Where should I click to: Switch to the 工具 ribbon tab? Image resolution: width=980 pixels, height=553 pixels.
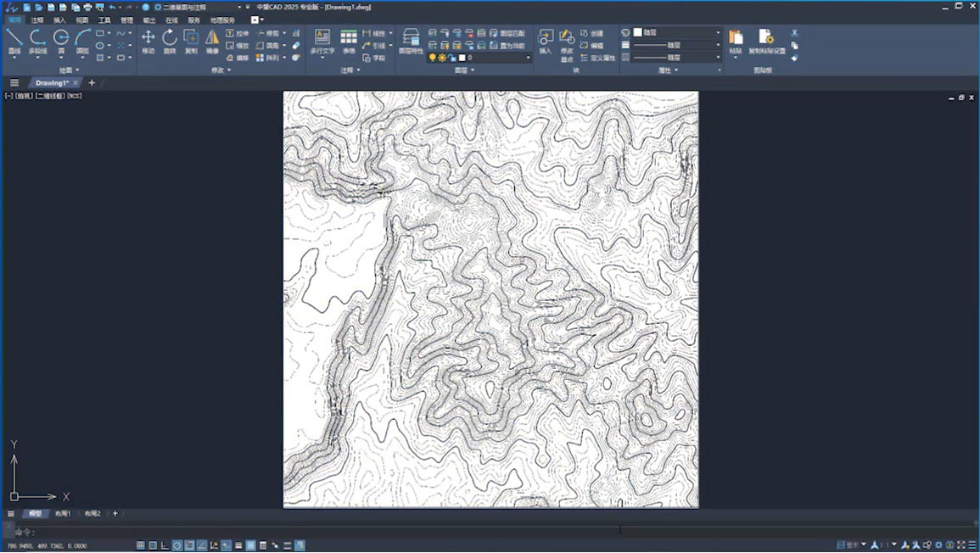click(104, 20)
